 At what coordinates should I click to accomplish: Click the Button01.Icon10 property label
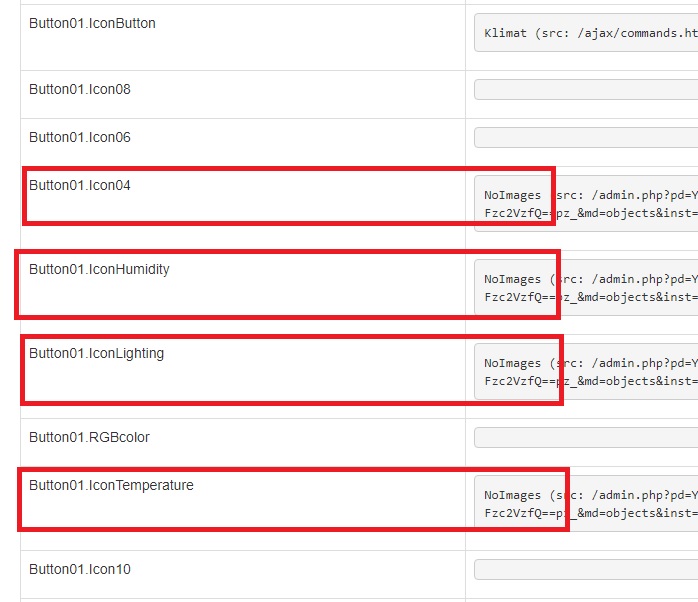(79, 569)
